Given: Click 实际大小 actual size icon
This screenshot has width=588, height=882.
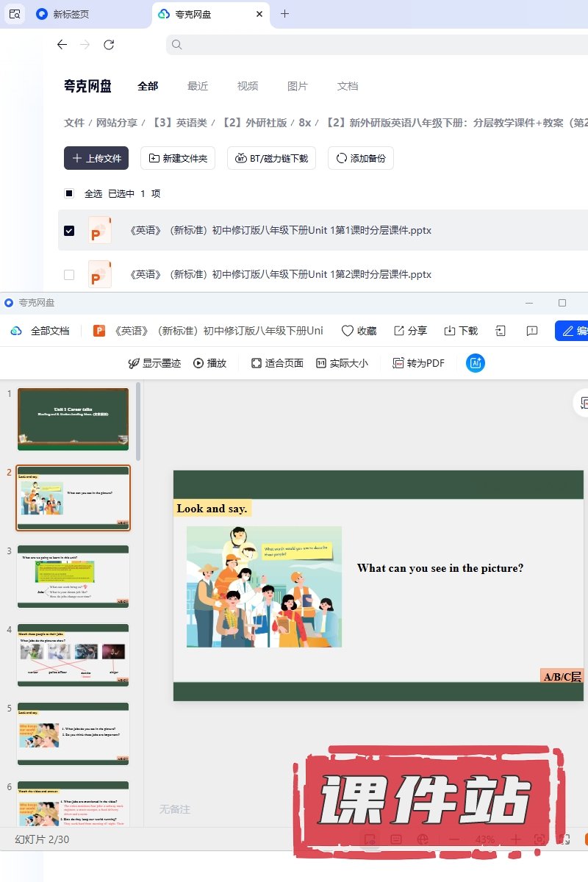Looking at the screenshot, I should point(321,363).
